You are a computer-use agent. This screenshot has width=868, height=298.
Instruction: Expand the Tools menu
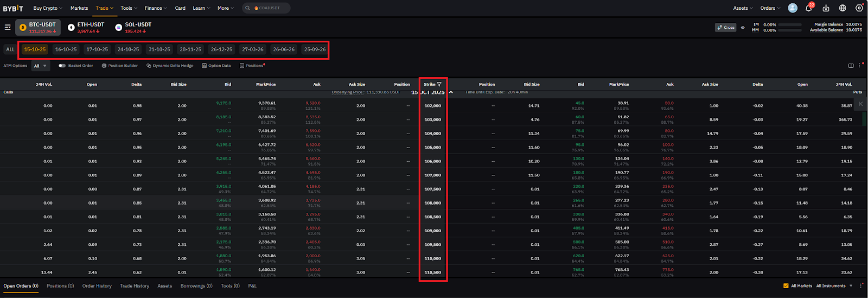[129, 8]
